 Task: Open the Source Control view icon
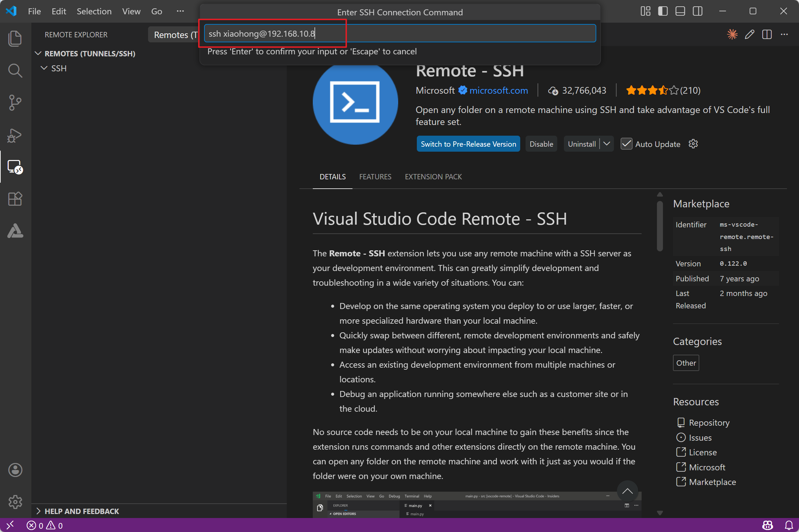[15, 102]
